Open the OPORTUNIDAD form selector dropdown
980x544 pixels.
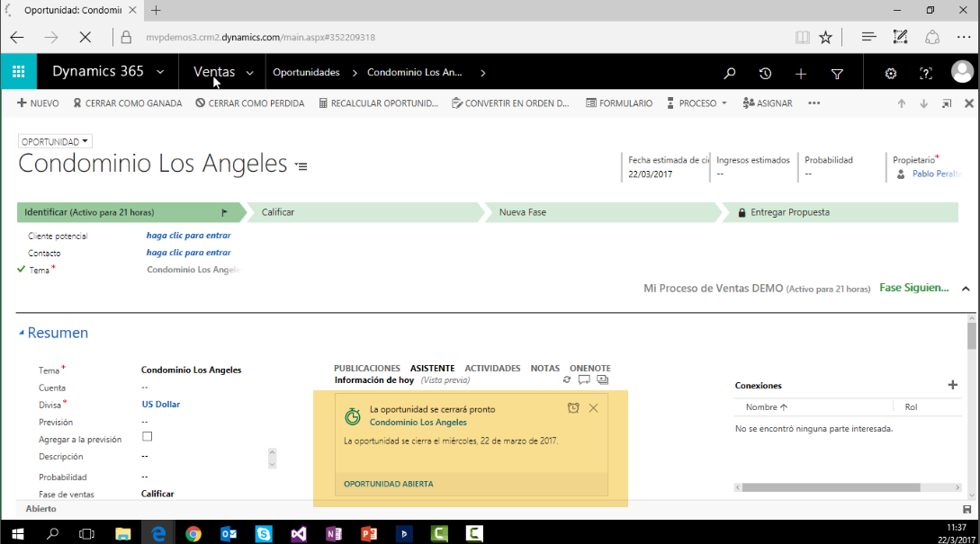(x=56, y=141)
